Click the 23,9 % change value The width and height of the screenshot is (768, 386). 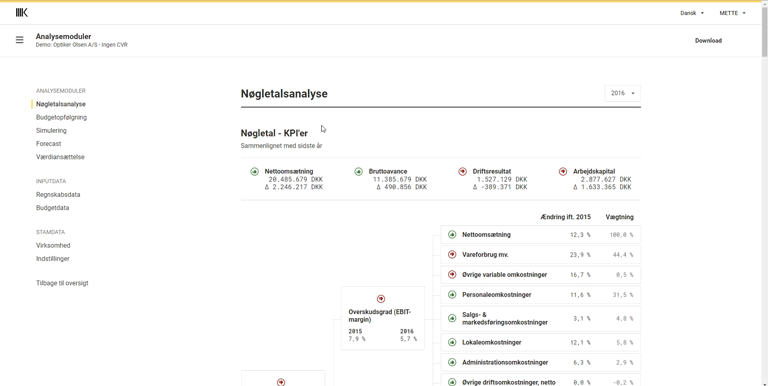click(580, 255)
